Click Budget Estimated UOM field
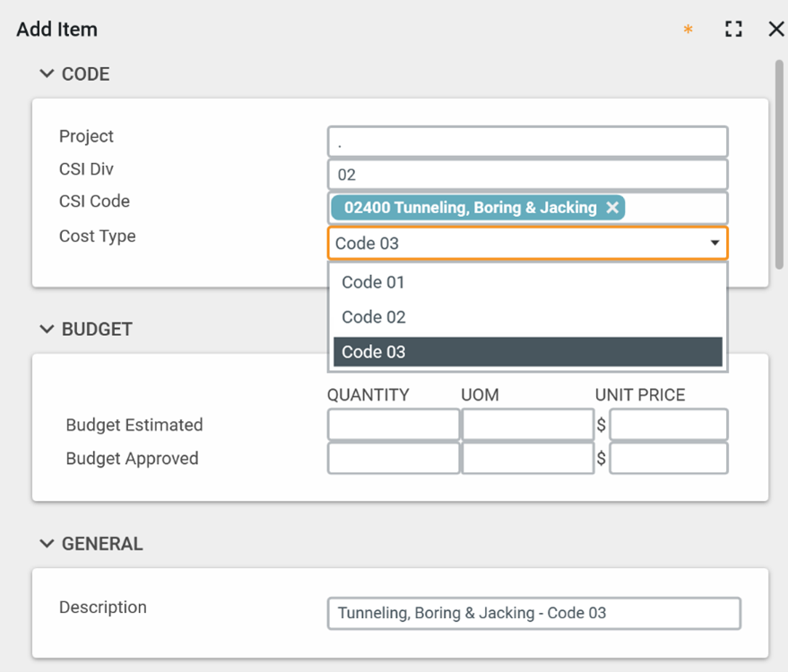Image resolution: width=788 pixels, height=672 pixels. point(527,425)
